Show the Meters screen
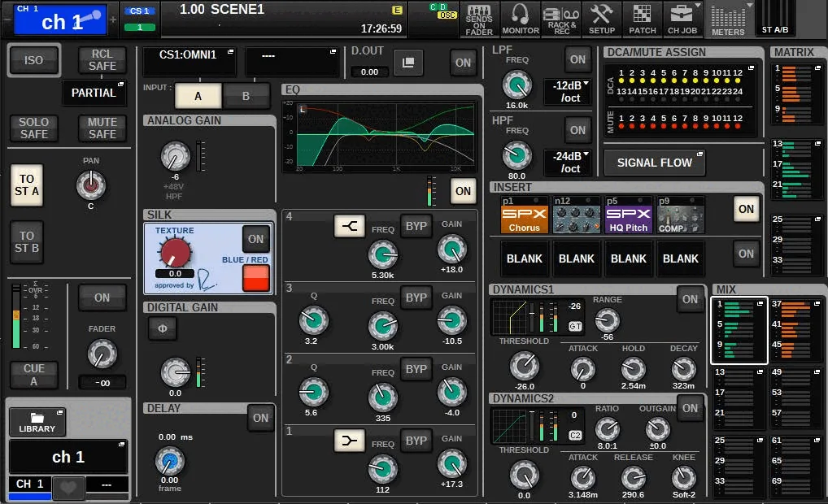Viewport: 828px width, 504px height. coord(728,20)
